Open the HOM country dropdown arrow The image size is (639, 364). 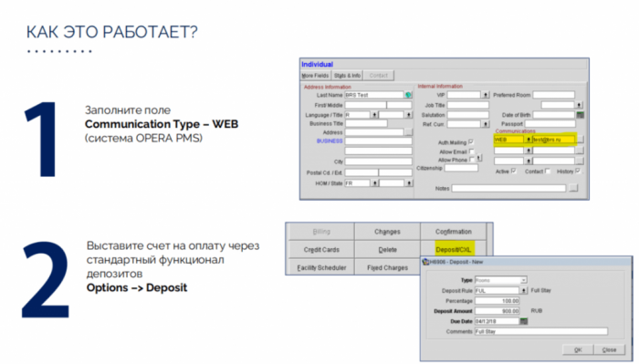click(374, 183)
